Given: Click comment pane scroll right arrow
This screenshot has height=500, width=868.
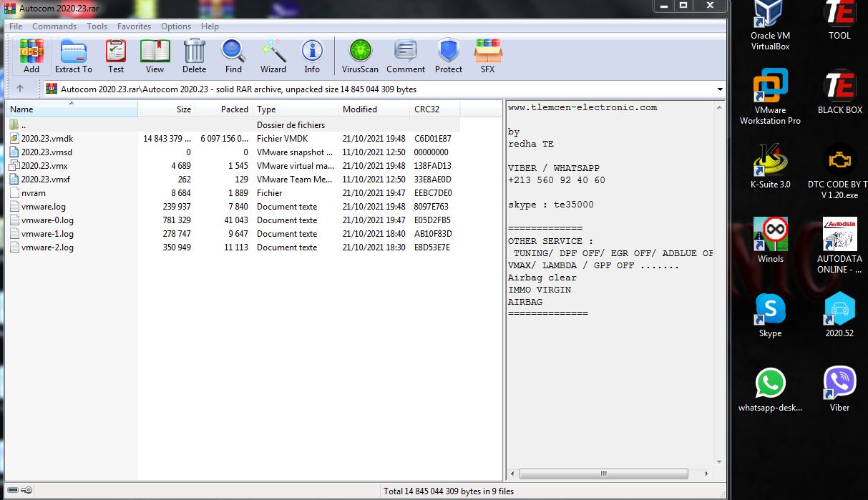Looking at the screenshot, I should 707,474.
